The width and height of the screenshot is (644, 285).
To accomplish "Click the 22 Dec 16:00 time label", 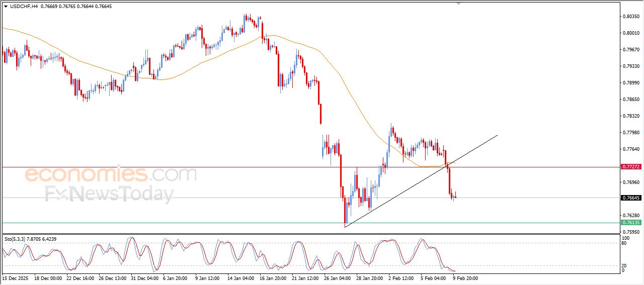I will [80, 277].
